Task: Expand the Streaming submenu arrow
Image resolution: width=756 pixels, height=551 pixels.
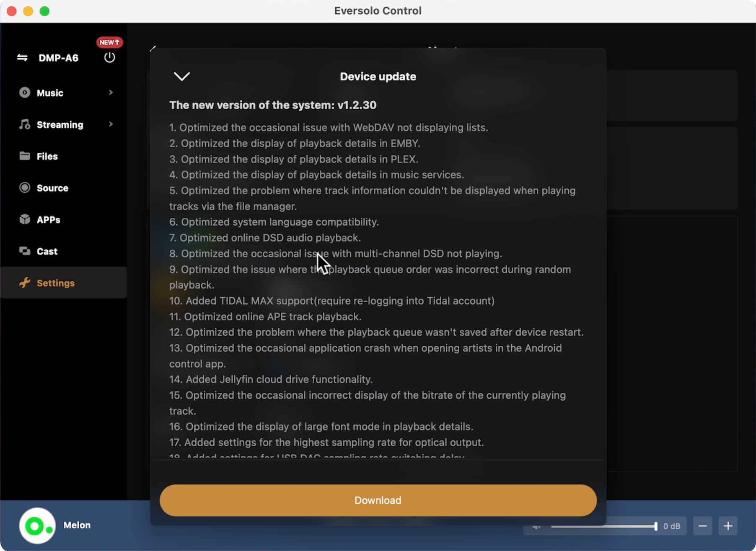Action: [x=111, y=124]
